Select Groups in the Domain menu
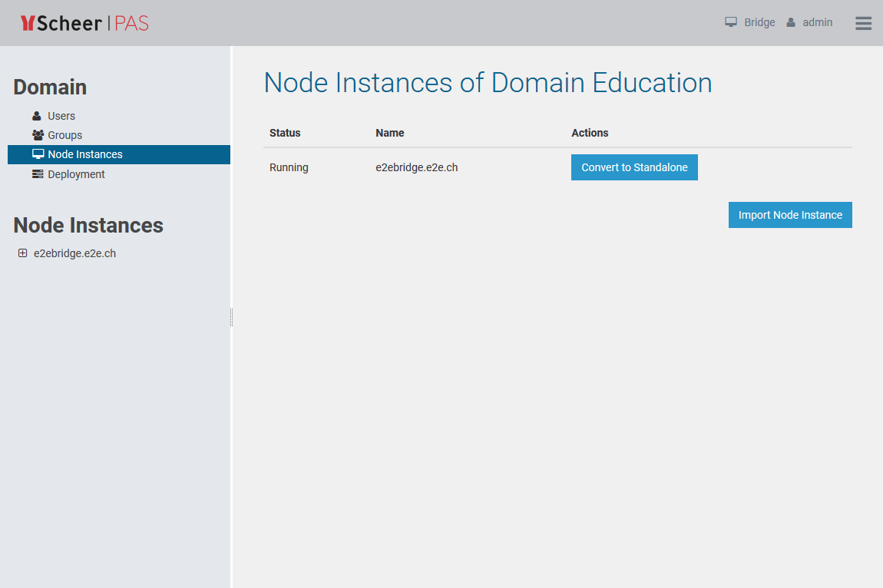The width and height of the screenshot is (883, 588). click(x=64, y=135)
